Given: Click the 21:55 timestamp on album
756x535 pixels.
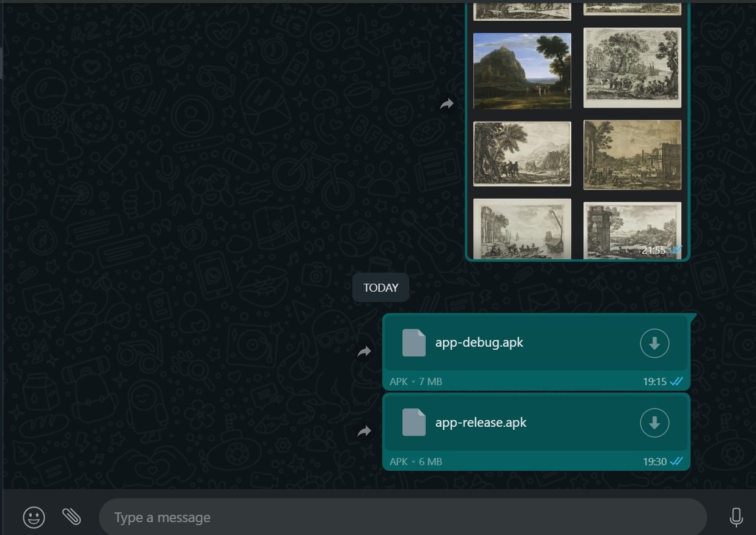Looking at the screenshot, I should (654, 250).
